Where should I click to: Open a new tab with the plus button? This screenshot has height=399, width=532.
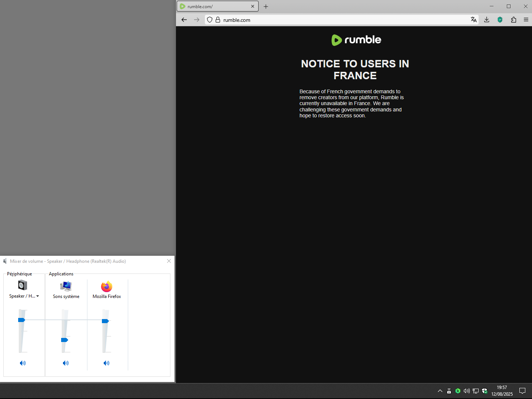pyautogui.click(x=266, y=6)
